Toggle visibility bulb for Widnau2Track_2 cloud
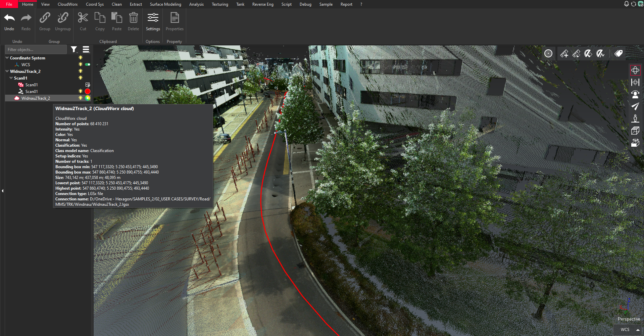Image resolution: width=644 pixels, height=336 pixels. (81, 98)
